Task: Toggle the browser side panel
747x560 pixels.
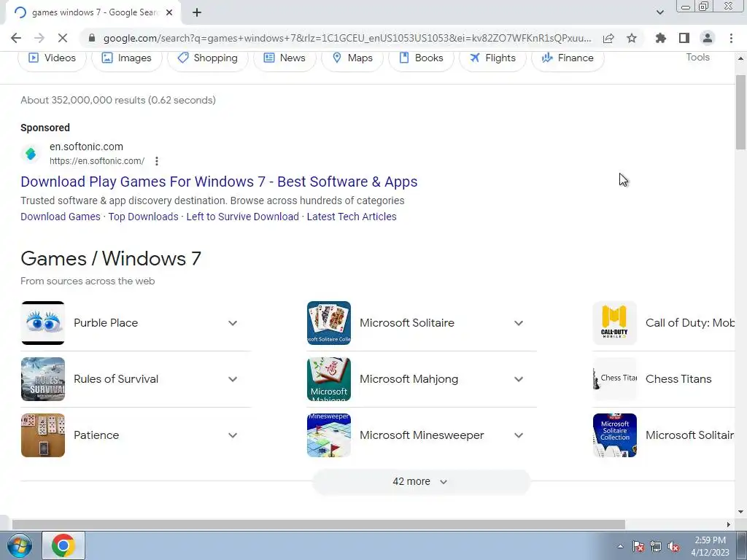Action: 684,38
